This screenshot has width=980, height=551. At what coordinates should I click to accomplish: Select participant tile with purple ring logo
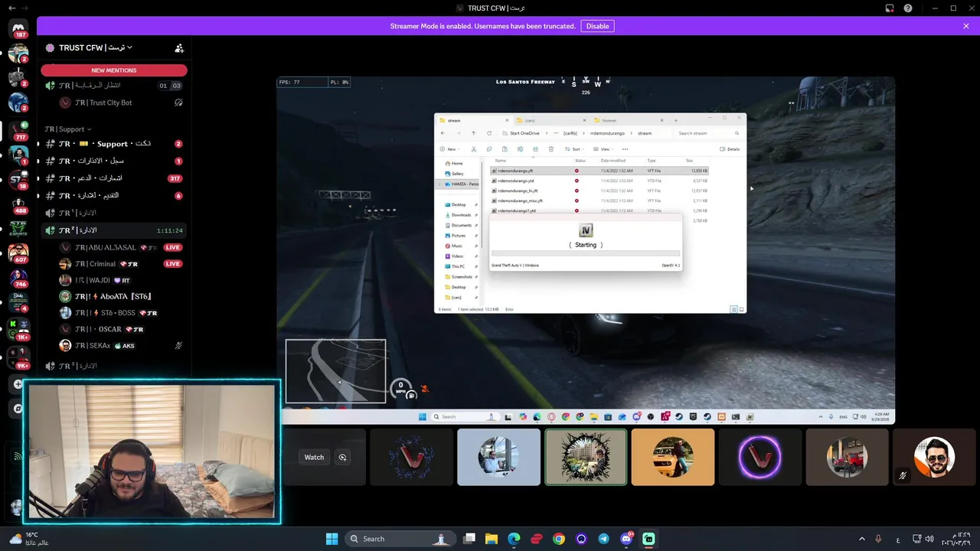click(x=760, y=457)
